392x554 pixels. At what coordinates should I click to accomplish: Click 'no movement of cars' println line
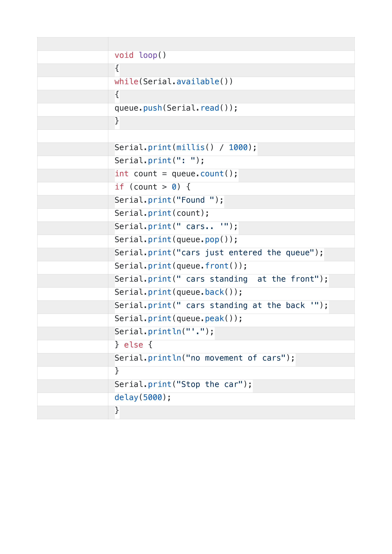[x=205, y=358]
